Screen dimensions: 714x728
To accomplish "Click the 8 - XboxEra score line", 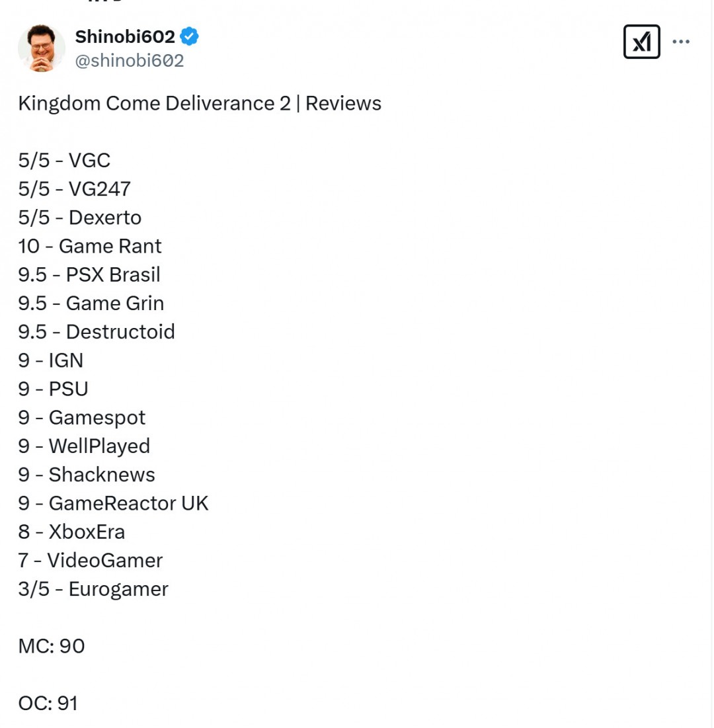I will pyautogui.click(x=71, y=532).
